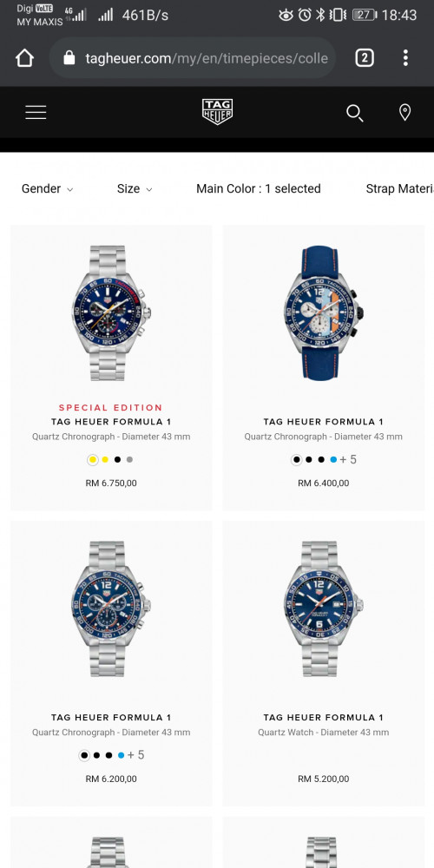Screen dimensions: 434x868
Task: Open the blue leather strap watch image
Action: (324, 312)
